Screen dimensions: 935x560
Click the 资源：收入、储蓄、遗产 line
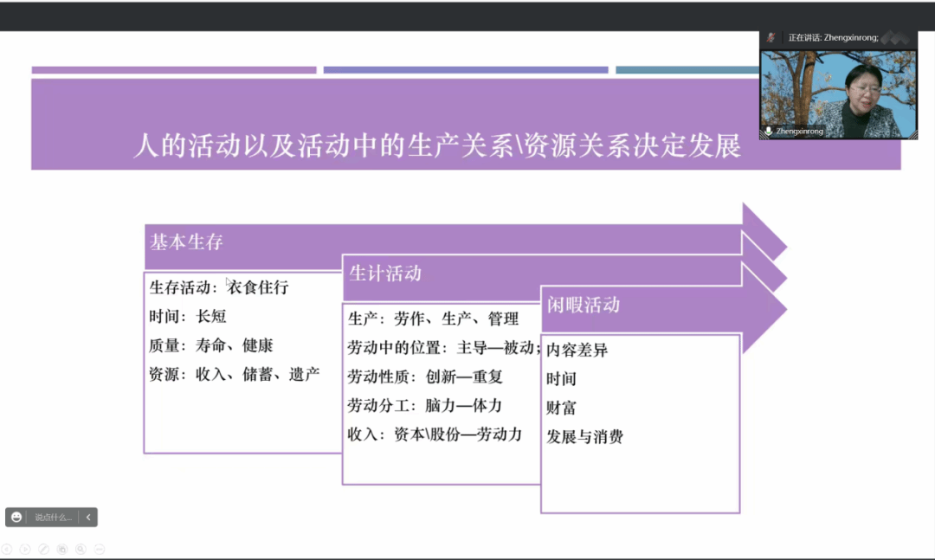pyautogui.click(x=234, y=374)
